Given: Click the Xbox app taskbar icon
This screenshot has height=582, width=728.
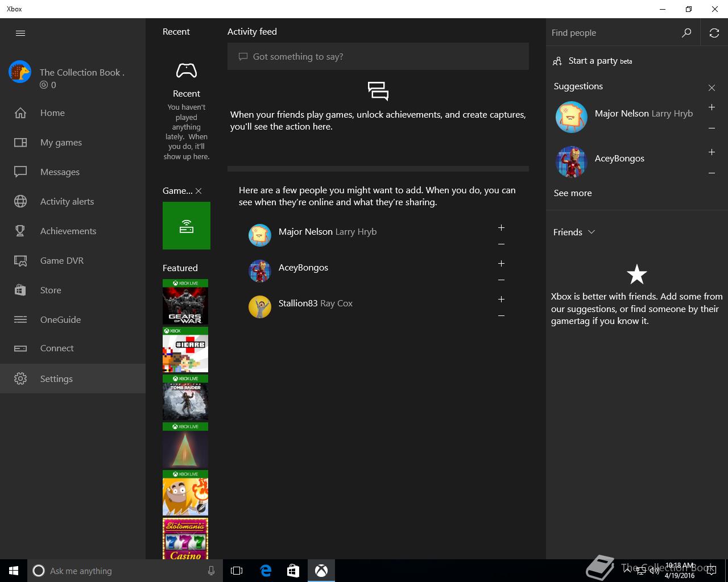Looking at the screenshot, I should pos(321,571).
